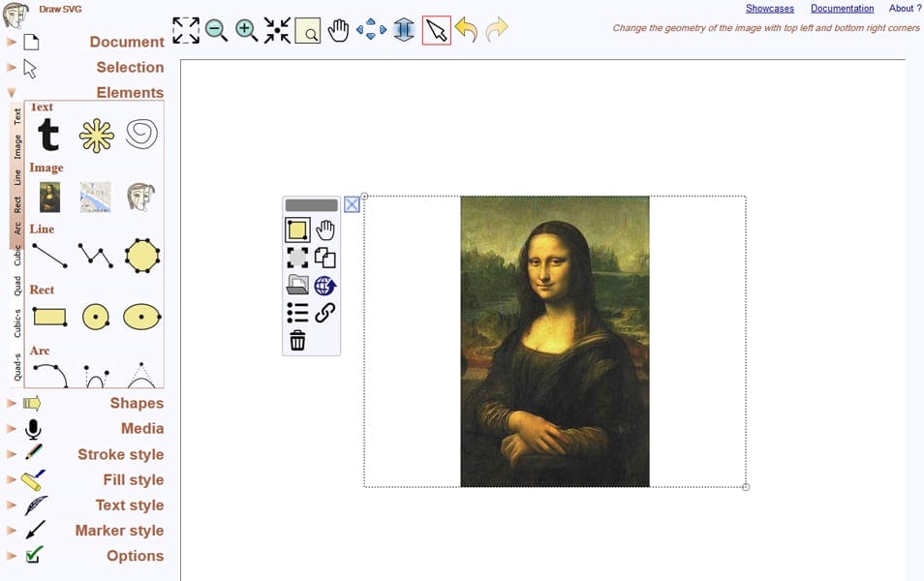Select the yellow polygon tool
The height and width of the screenshot is (581, 924).
point(142,255)
